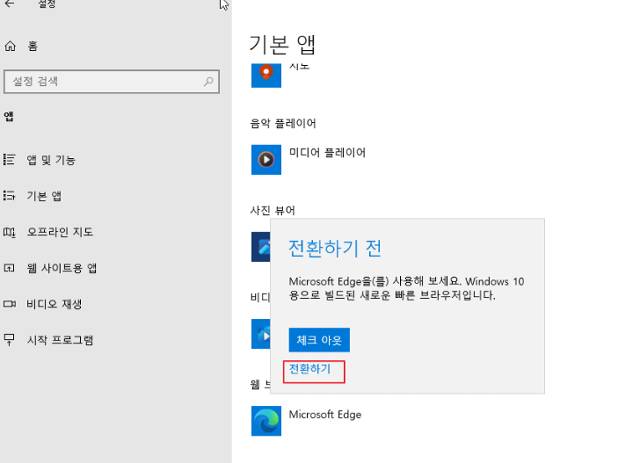Viewport: 640px width, 463px height.
Task: Click the Maps app icon
Action: coord(266,76)
